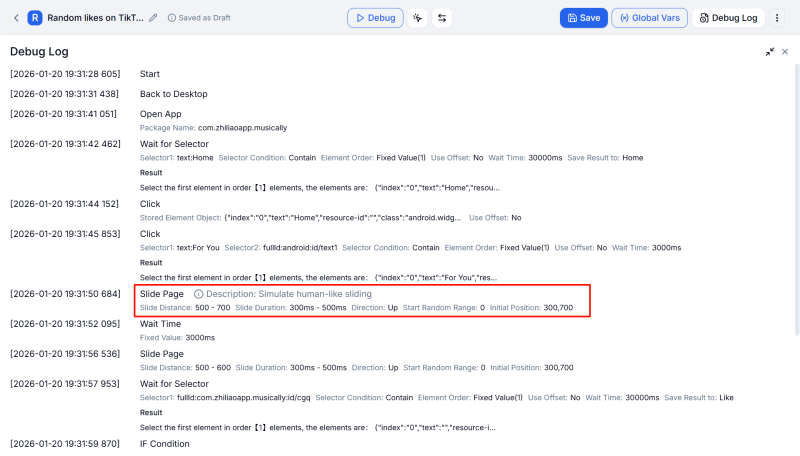Open Global Vars
Image resolution: width=800 pixels, height=456 pixels.
tap(648, 18)
